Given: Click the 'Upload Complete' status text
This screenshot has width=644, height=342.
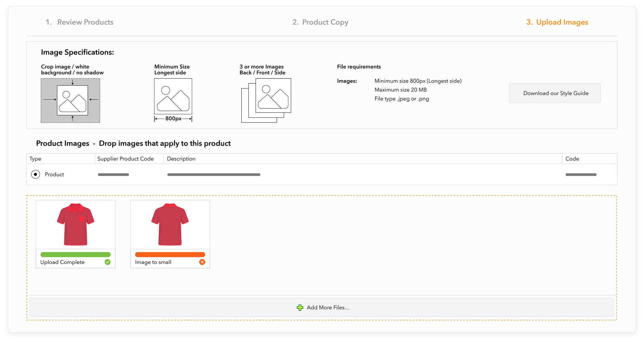Looking at the screenshot, I should click(x=62, y=262).
